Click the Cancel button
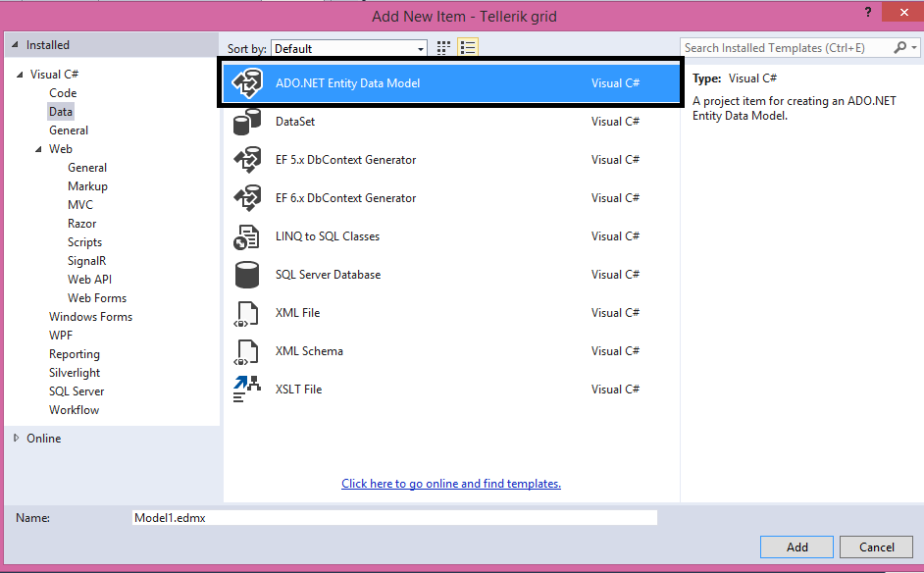The width and height of the screenshot is (924, 573). tap(876, 547)
